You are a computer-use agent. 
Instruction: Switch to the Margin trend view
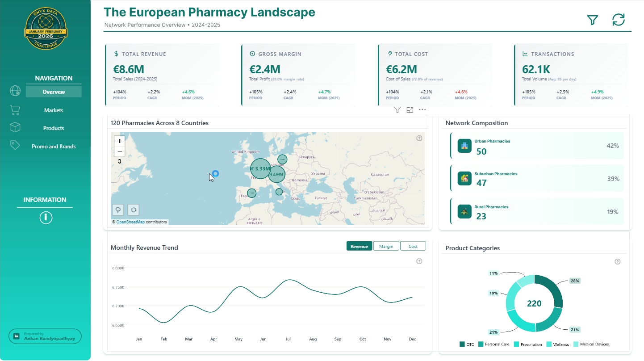(386, 246)
